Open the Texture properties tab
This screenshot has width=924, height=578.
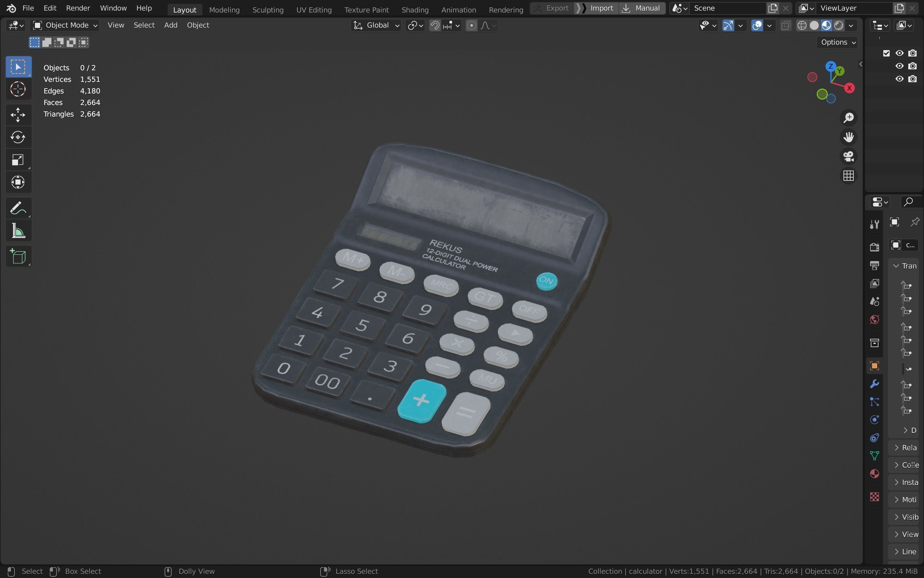[874, 496]
